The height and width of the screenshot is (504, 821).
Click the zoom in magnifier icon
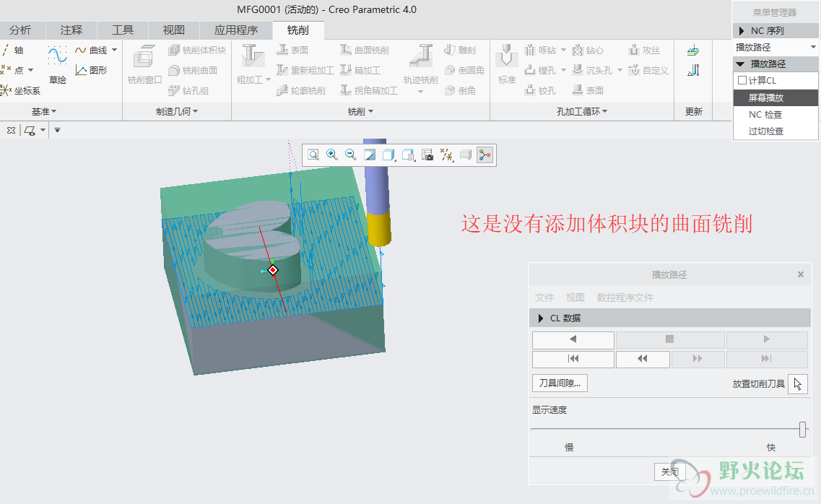point(332,155)
